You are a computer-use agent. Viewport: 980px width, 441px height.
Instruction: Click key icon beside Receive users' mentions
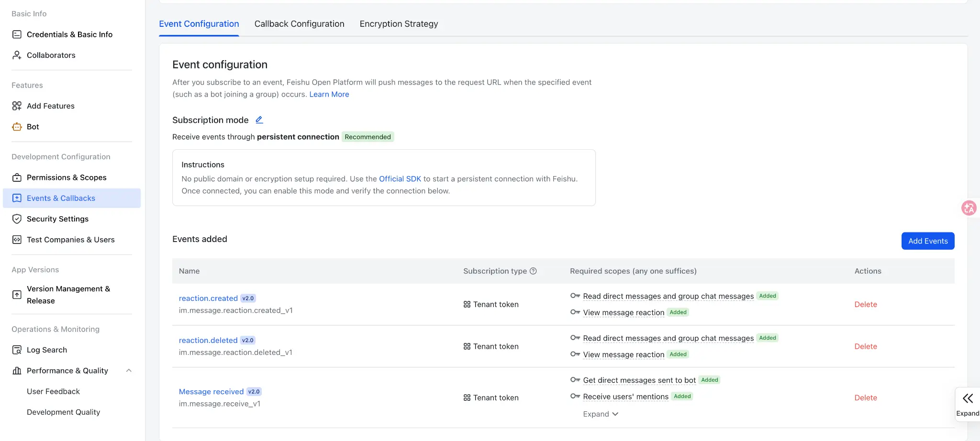click(575, 396)
